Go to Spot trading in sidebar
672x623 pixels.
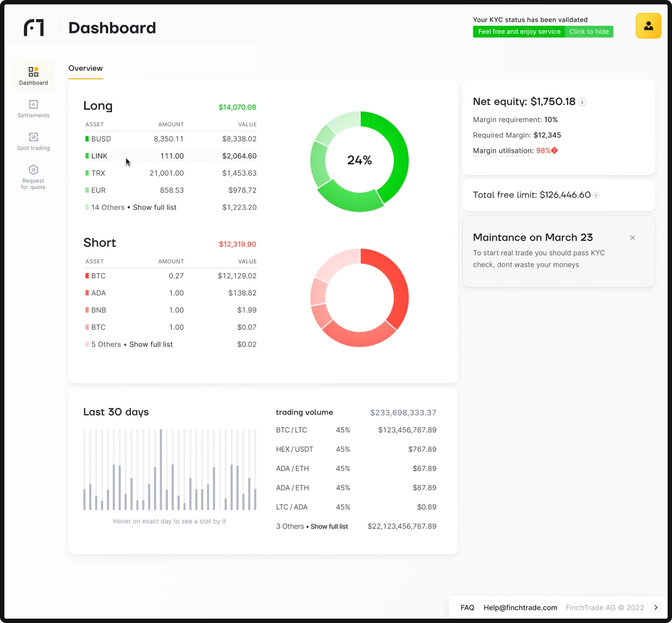point(33,141)
